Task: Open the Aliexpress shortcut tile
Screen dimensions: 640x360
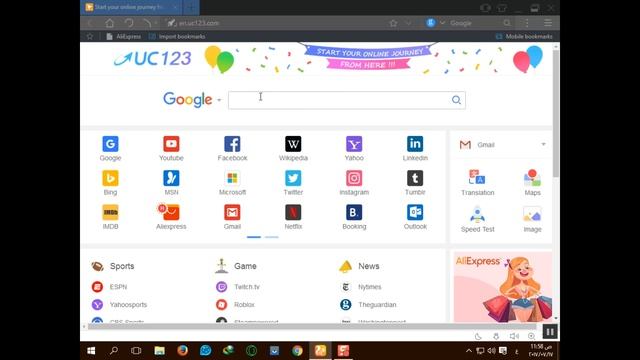Action: [x=171, y=217]
